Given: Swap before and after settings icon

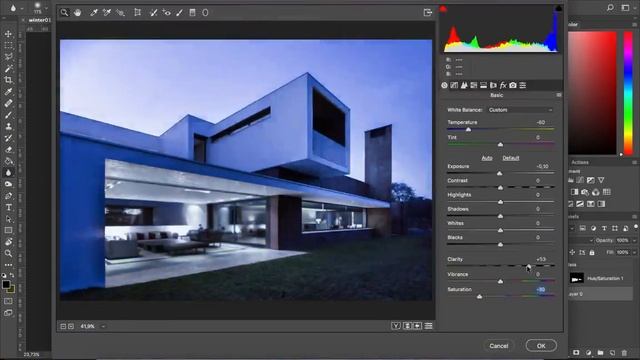Looking at the screenshot, I should (x=407, y=326).
